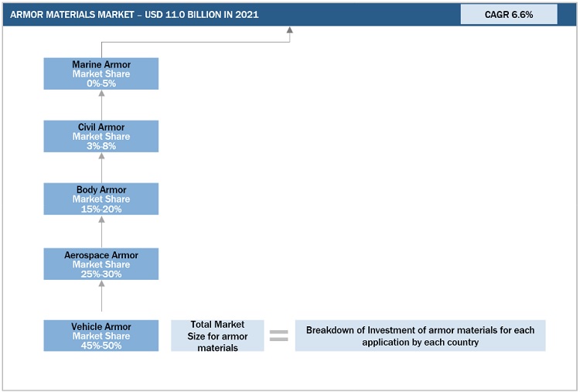Select the Armor Materials Market header title
The width and height of the screenshot is (580, 392).
pos(135,15)
